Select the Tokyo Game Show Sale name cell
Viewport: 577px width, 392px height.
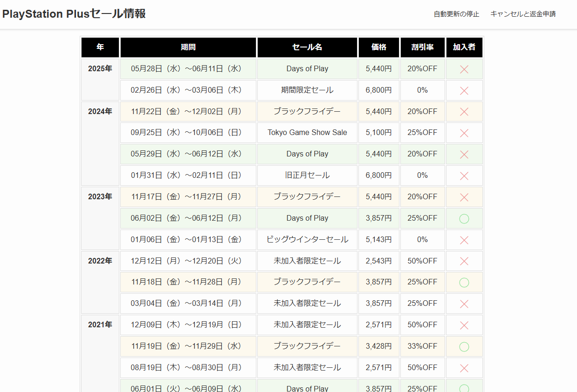[307, 133]
